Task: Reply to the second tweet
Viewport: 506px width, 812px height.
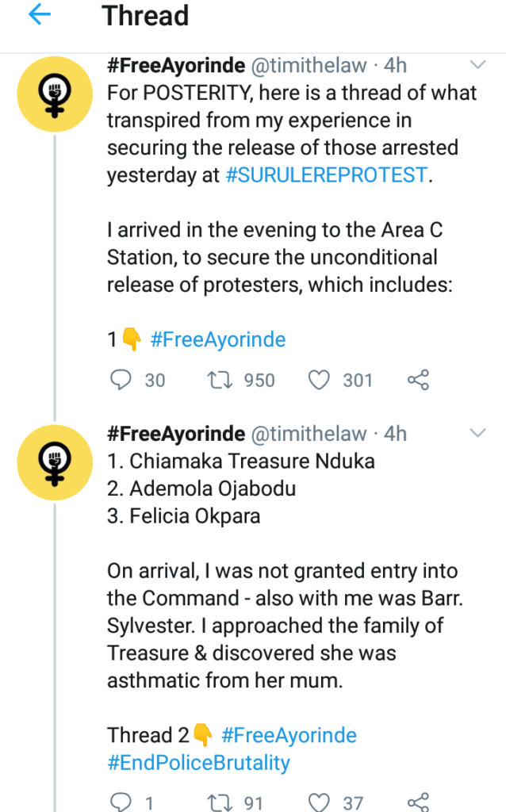Action: coord(120,802)
